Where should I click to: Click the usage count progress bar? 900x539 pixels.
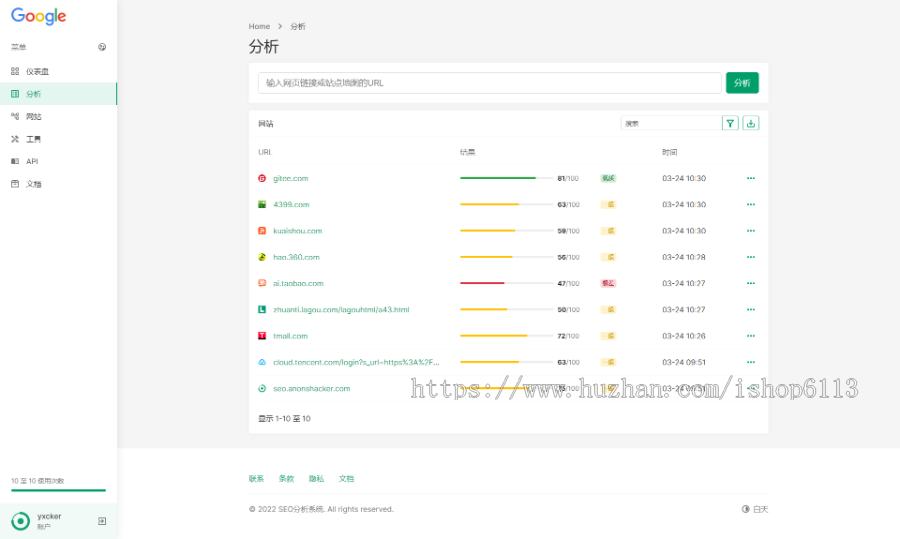tap(59, 490)
